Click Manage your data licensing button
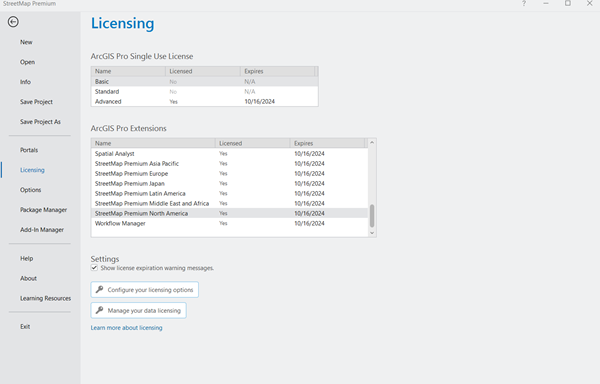Image resolution: width=600 pixels, height=384 pixels. click(x=139, y=310)
